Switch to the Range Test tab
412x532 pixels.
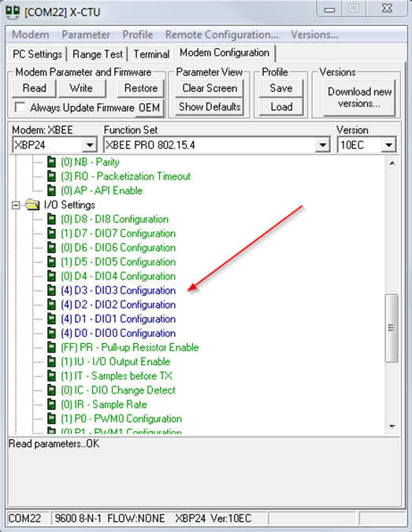(x=98, y=54)
